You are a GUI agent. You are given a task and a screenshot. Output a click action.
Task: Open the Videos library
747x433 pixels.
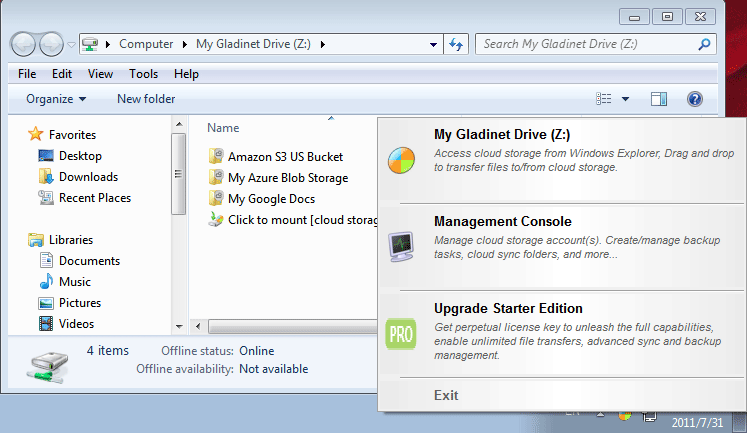click(76, 323)
